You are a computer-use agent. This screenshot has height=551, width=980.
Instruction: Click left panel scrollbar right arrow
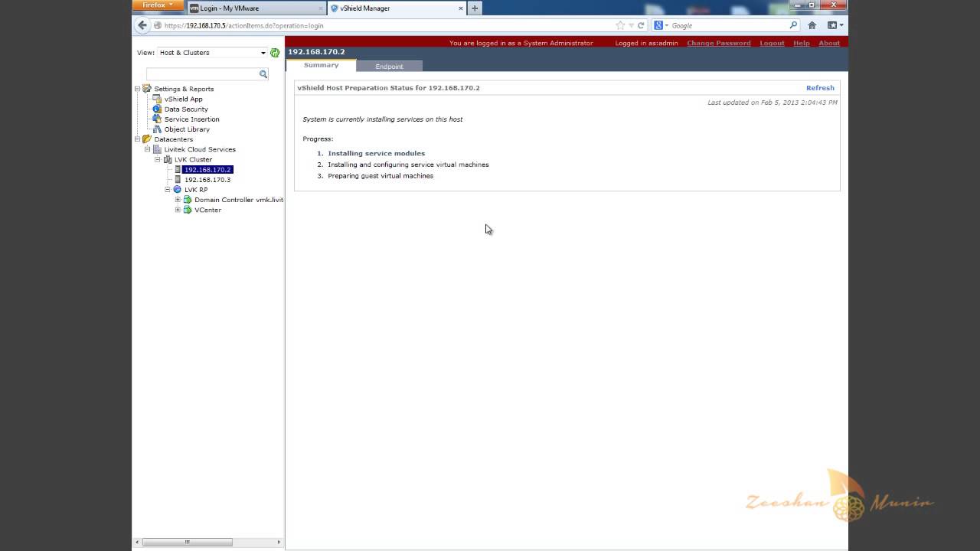click(x=279, y=542)
